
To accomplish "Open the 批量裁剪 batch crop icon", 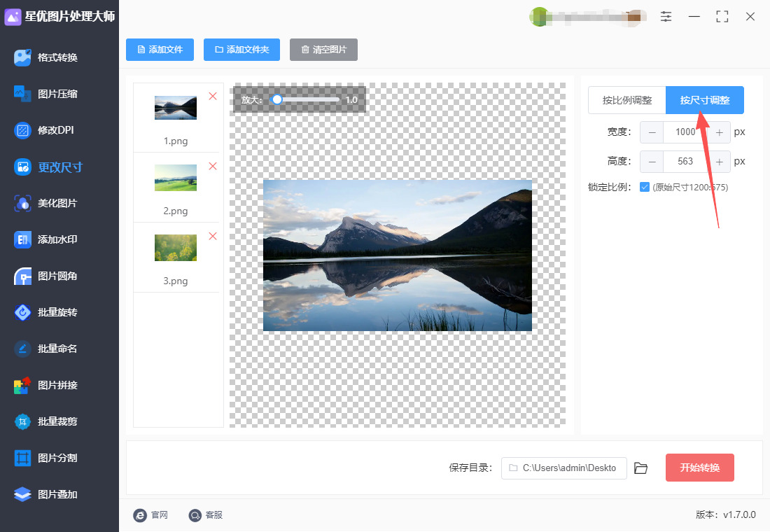I will click(22, 421).
